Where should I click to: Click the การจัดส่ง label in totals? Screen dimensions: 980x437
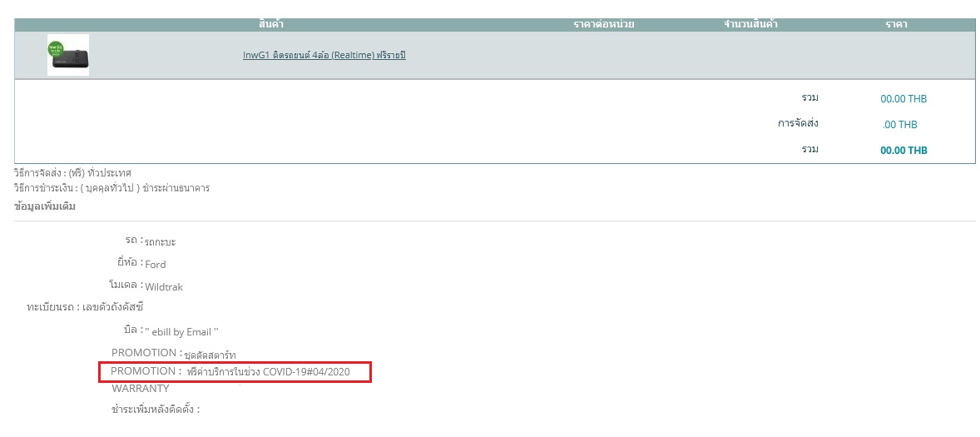[798, 124]
